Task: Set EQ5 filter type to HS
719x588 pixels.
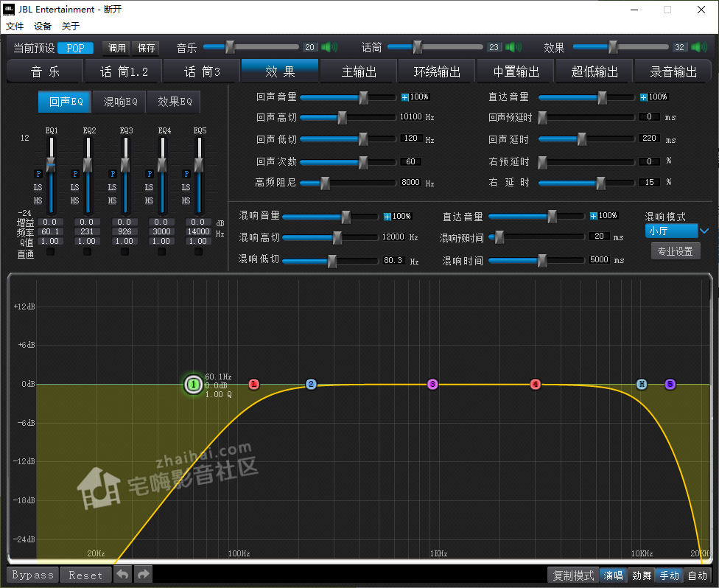Action: (x=186, y=200)
